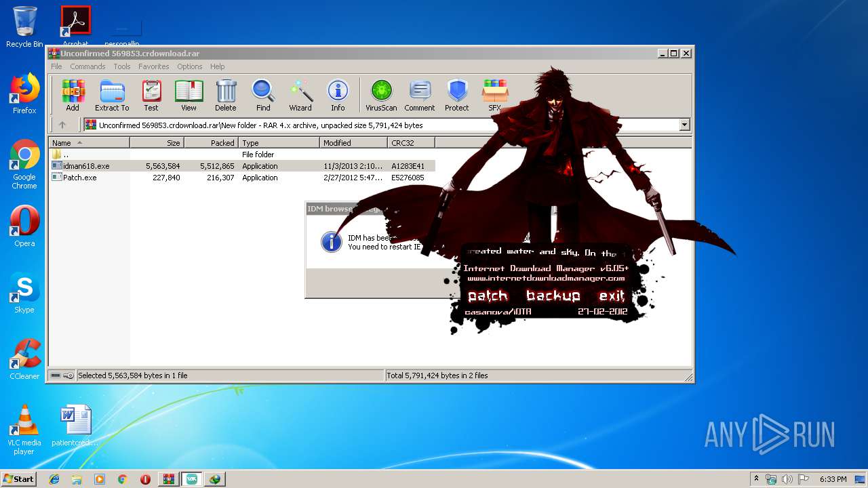Click the www.internetdownloadmanager.com link
The height and width of the screenshot is (488, 868).
pos(546,278)
